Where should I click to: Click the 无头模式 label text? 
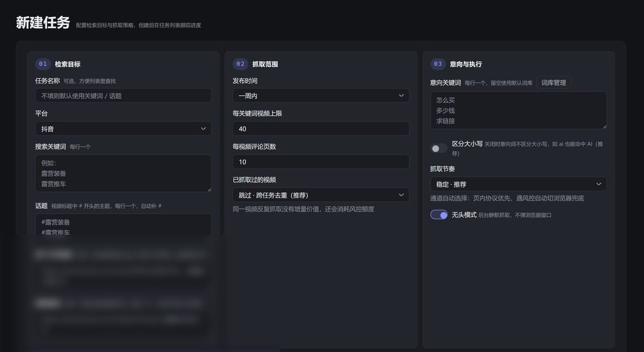pyautogui.click(x=464, y=214)
